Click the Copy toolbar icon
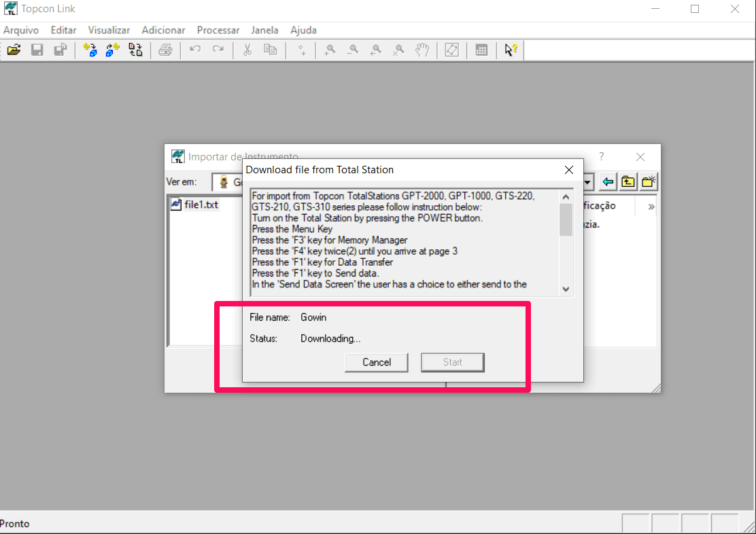756x534 pixels. (x=271, y=50)
